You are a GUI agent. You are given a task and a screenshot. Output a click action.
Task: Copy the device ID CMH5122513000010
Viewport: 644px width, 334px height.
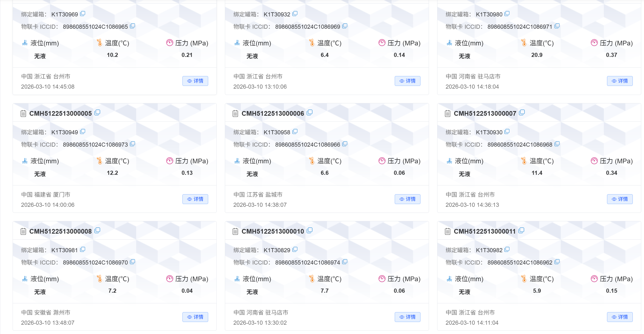point(310,230)
